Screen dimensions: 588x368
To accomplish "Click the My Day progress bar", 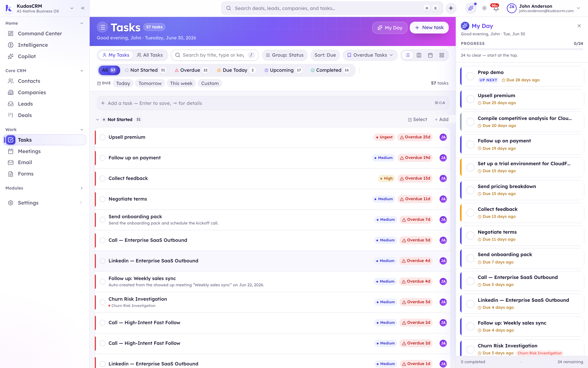I will [522, 49].
